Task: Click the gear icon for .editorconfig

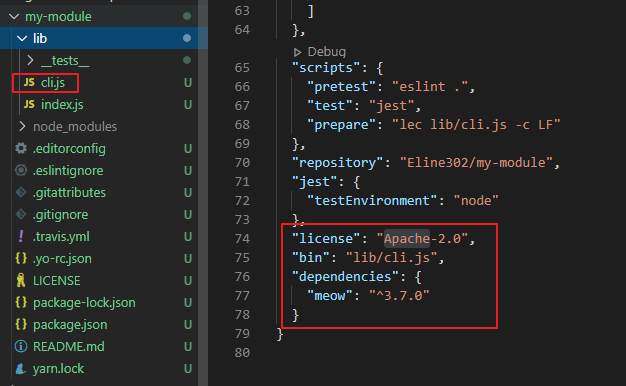Action: tap(21, 148)
